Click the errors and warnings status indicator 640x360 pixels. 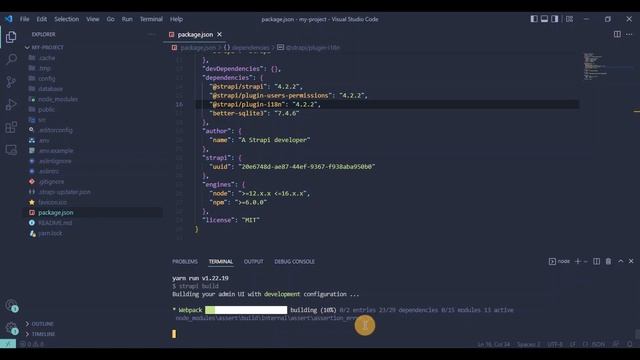(x=32, y=344)
